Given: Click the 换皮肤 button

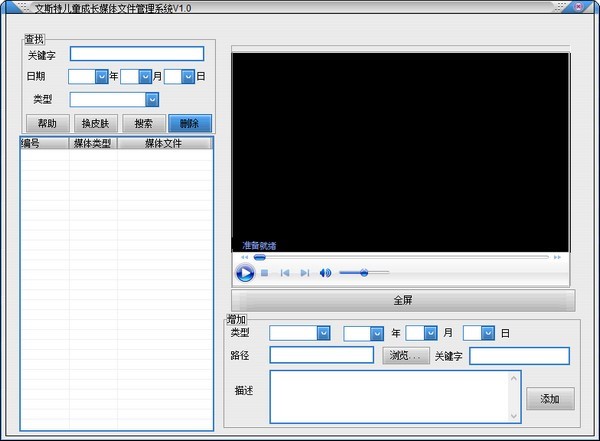Looking at the screenshot, I should click(96, 124).
